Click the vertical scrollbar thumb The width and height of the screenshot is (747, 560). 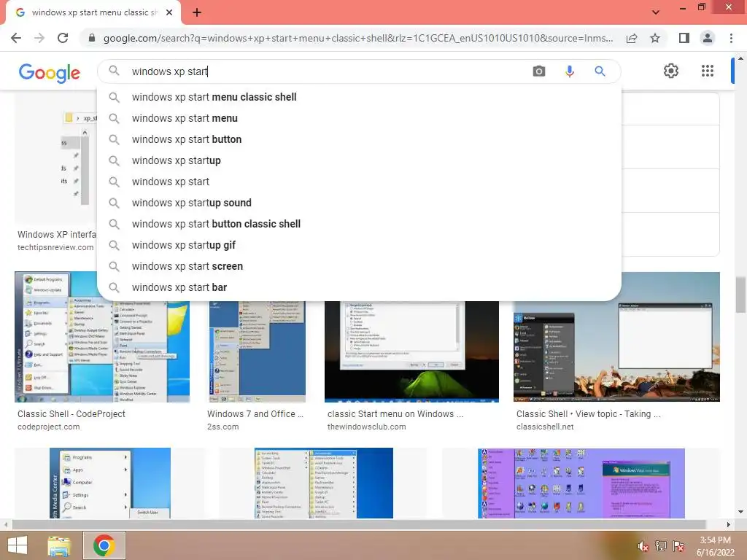point(740,295)
